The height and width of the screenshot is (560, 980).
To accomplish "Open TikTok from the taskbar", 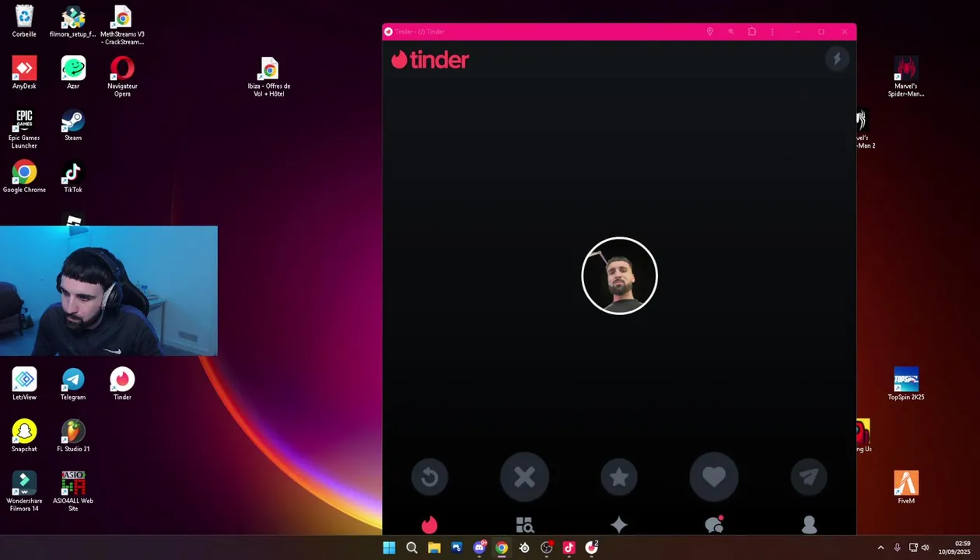I will click(x=569, y=548).
